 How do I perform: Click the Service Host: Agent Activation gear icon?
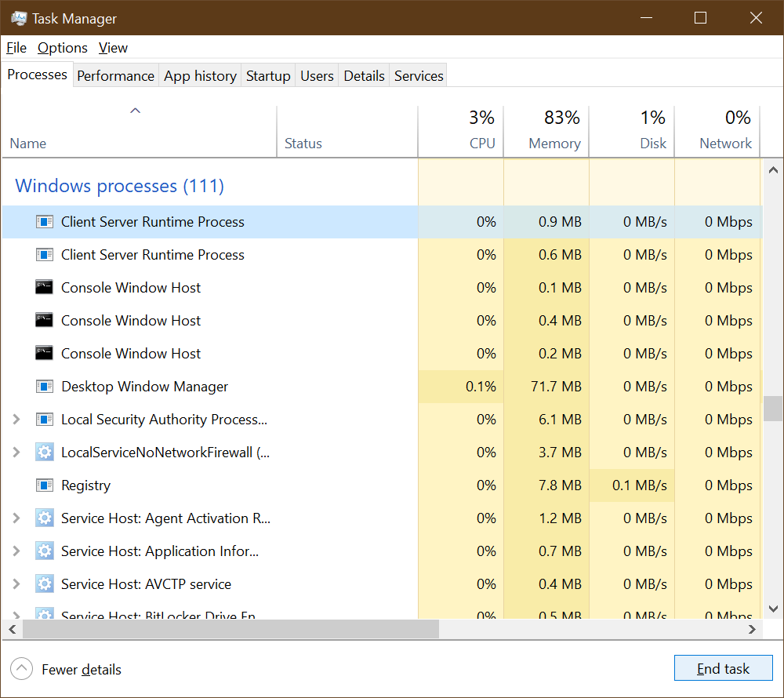point(45,518)
